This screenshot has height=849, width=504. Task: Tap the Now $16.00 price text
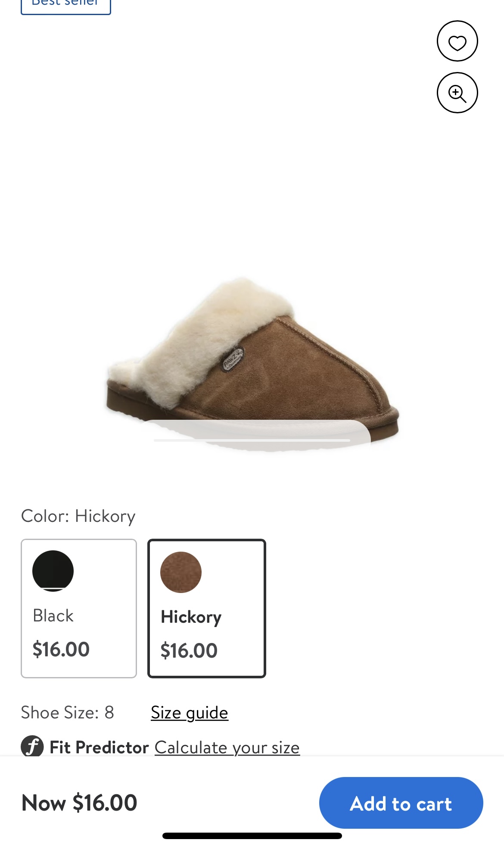point(79,803)
